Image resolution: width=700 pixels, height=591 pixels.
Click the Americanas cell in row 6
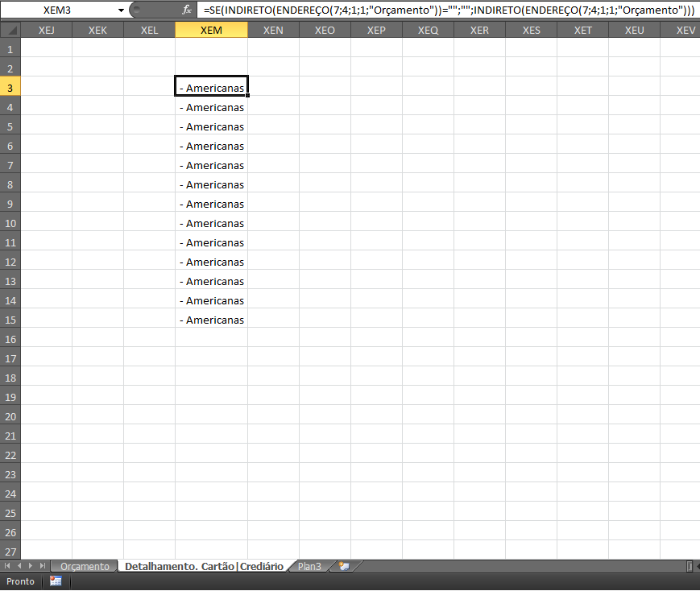click(211, 146)
